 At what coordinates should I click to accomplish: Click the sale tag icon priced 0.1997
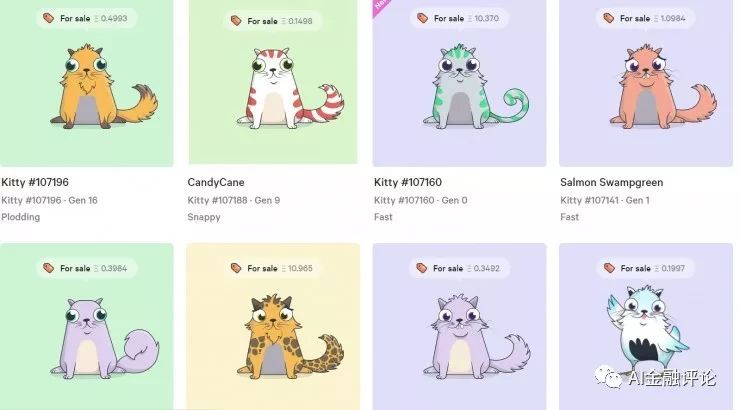click(x=609, y=268)
